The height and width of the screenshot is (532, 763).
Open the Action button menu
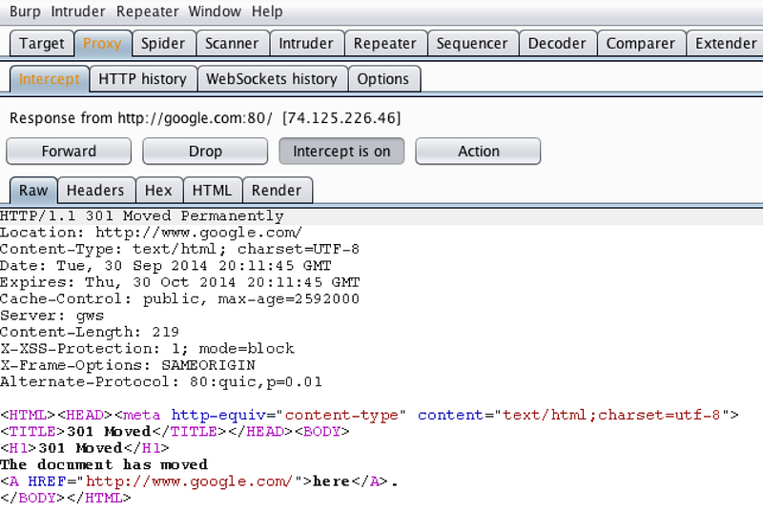point(479,152)
